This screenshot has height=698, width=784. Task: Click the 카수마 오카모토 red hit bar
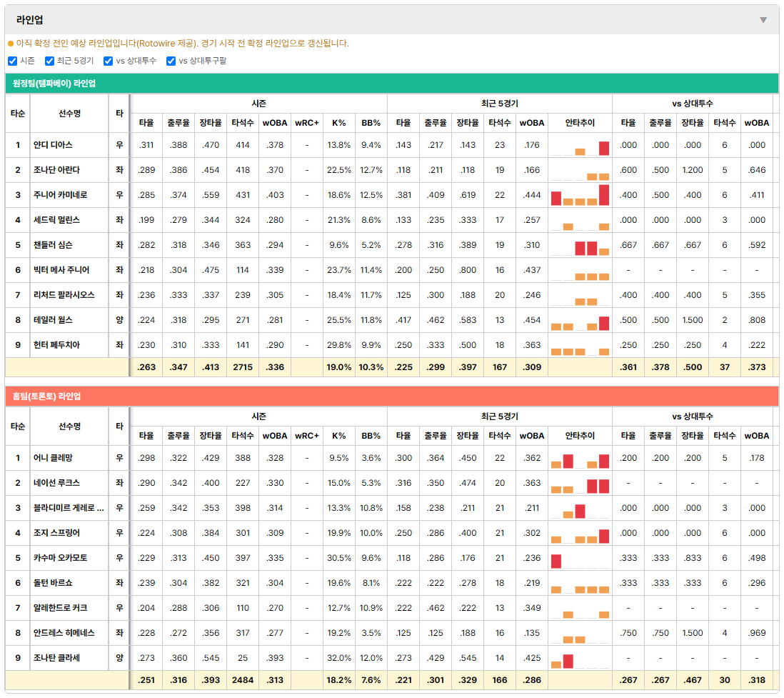[x=556, y=562]
